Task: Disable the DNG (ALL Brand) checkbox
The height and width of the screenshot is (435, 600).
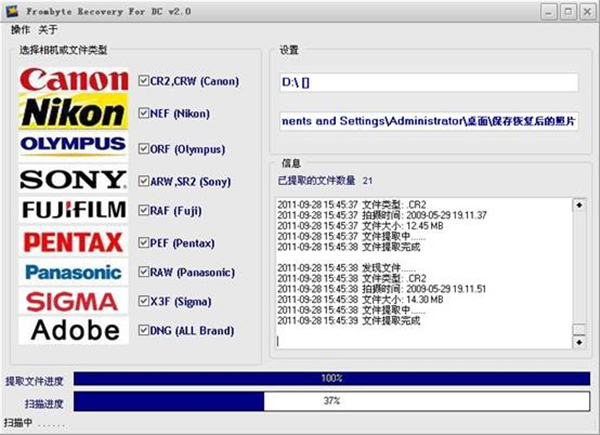Action: click(x=145, y=331)
